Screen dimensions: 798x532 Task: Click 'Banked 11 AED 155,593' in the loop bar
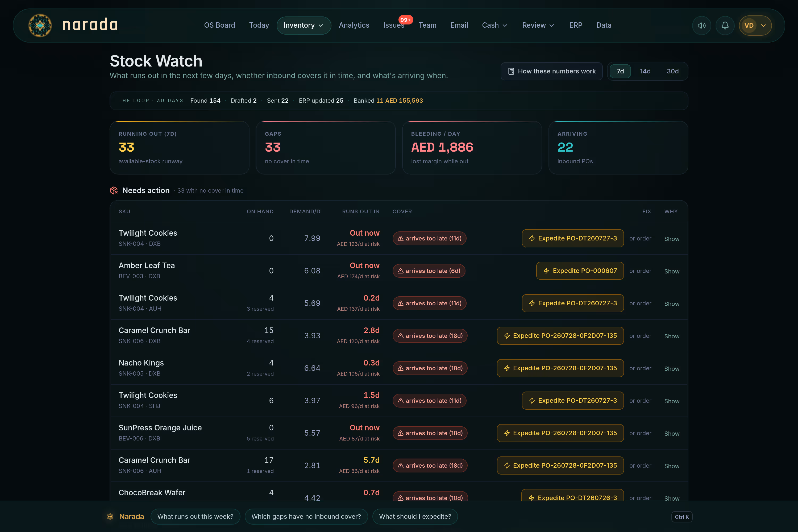pos(388,101)
